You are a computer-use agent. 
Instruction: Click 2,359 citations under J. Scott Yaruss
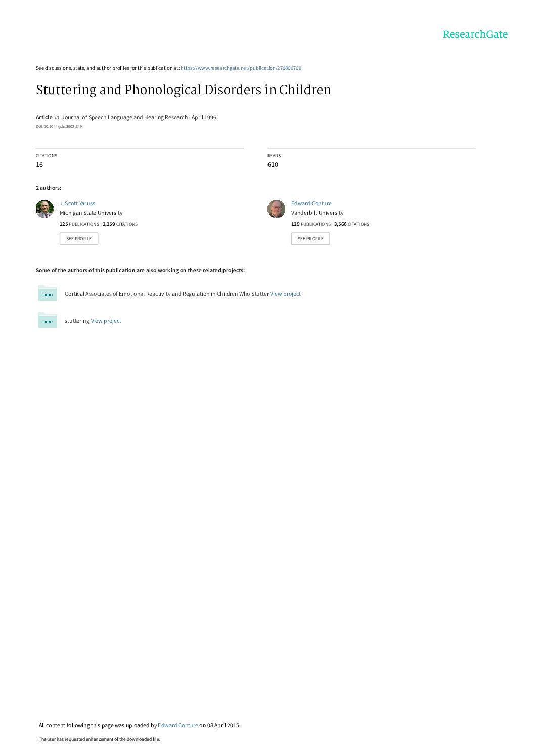point(120,224)
